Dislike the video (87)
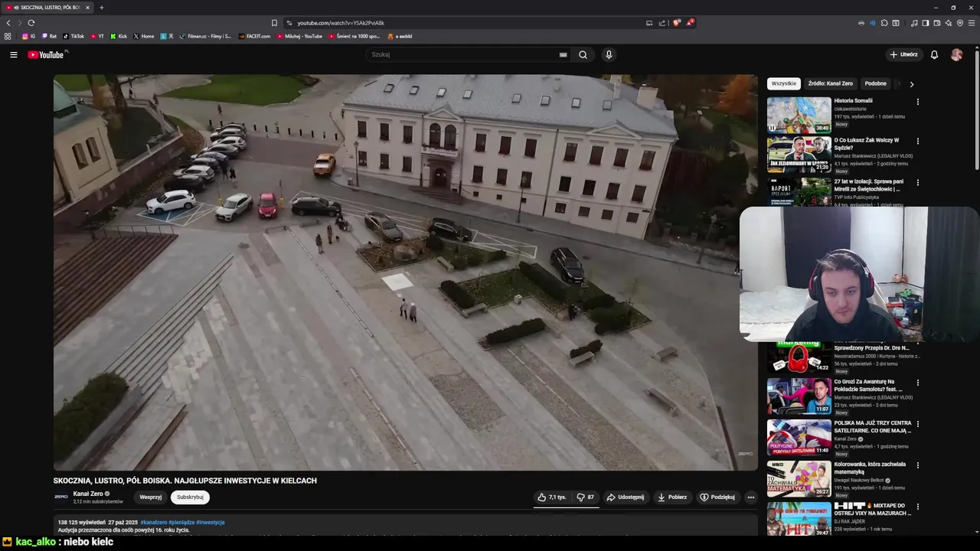Image resolution: width=980 pixels, height=551 pixels. click(586, 497)
